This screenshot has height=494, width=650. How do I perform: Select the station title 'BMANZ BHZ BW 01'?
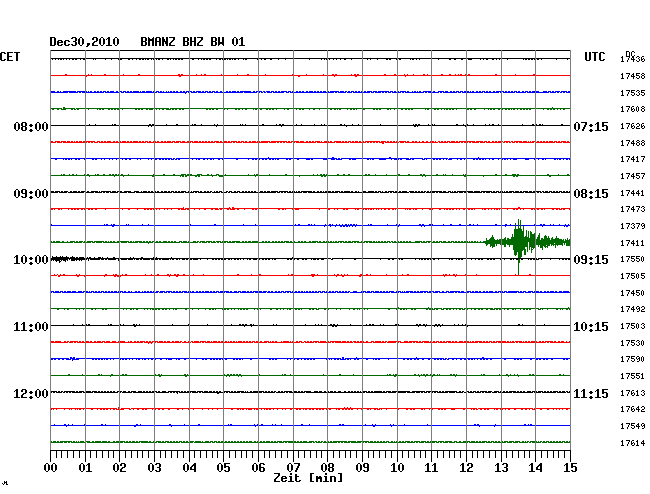193,42
